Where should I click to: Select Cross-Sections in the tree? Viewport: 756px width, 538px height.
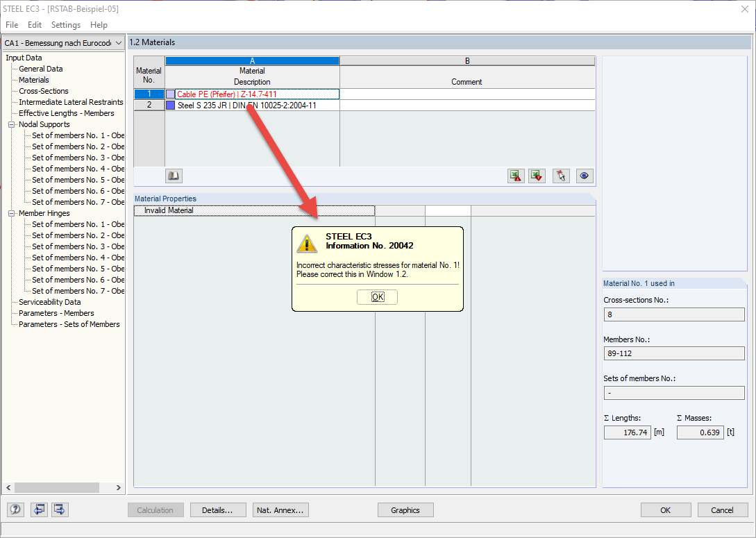(x=44, y=91)
